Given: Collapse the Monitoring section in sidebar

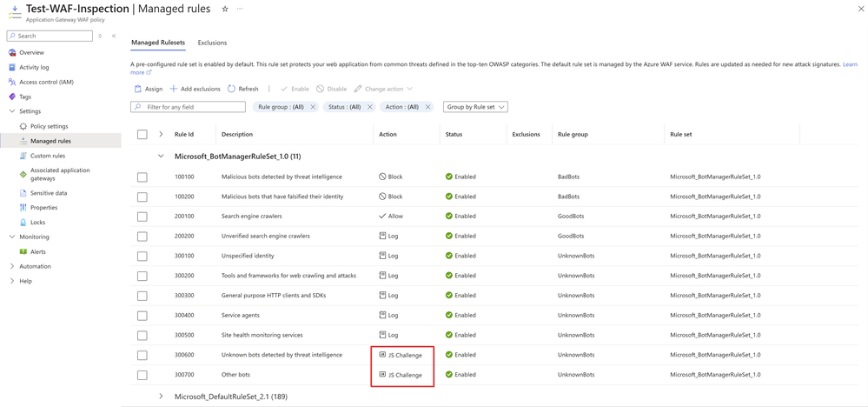Looking at the screenshot, I should (13, 237).
